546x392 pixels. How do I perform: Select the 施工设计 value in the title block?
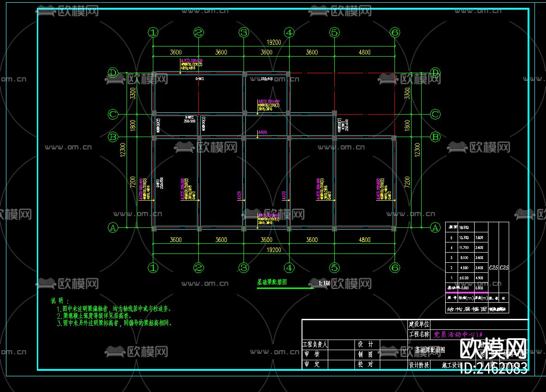coord(451,365)
